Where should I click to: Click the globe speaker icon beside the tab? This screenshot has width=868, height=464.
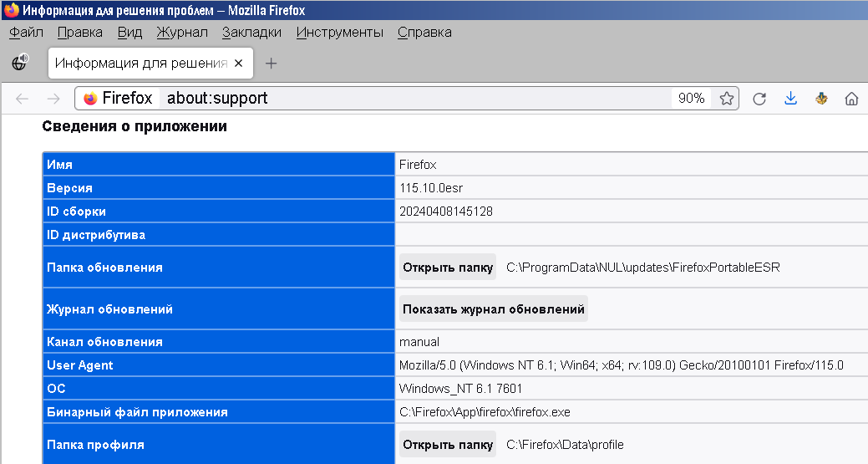point(20,62)
